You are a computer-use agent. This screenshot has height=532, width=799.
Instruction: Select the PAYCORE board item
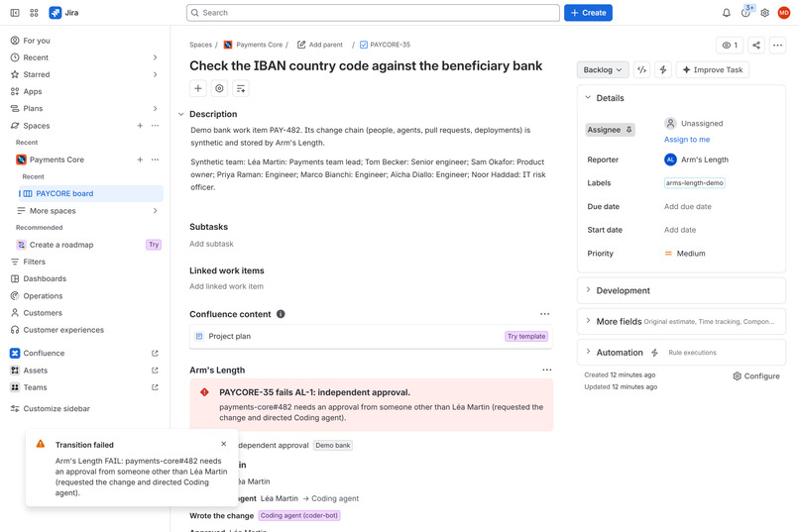point(91,193)
